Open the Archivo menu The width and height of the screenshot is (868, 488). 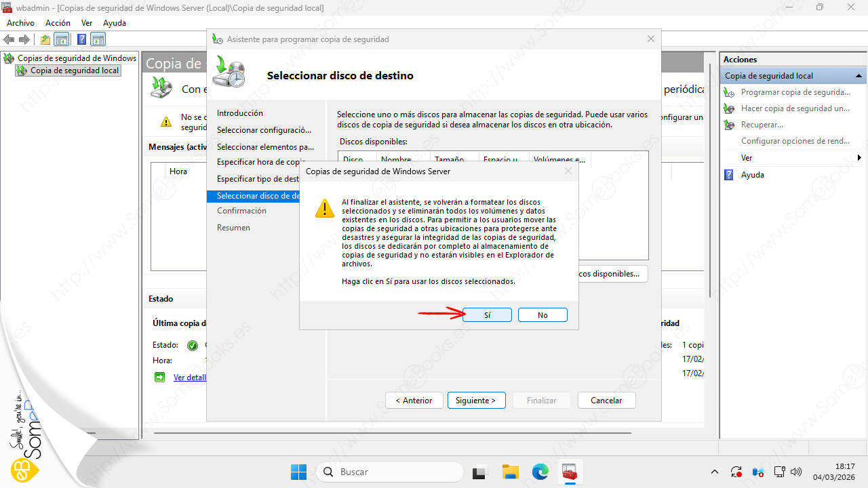click(x=20, y=23)
